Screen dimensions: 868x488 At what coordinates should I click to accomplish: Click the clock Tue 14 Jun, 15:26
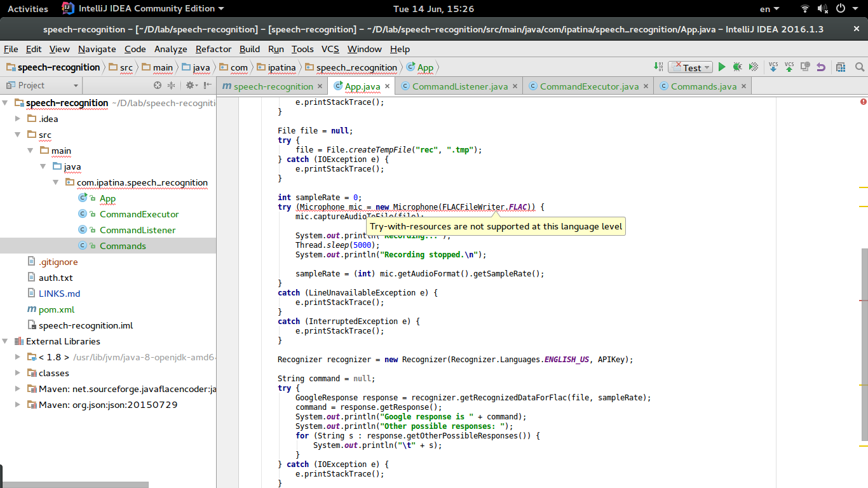click(x=434, y=9)
